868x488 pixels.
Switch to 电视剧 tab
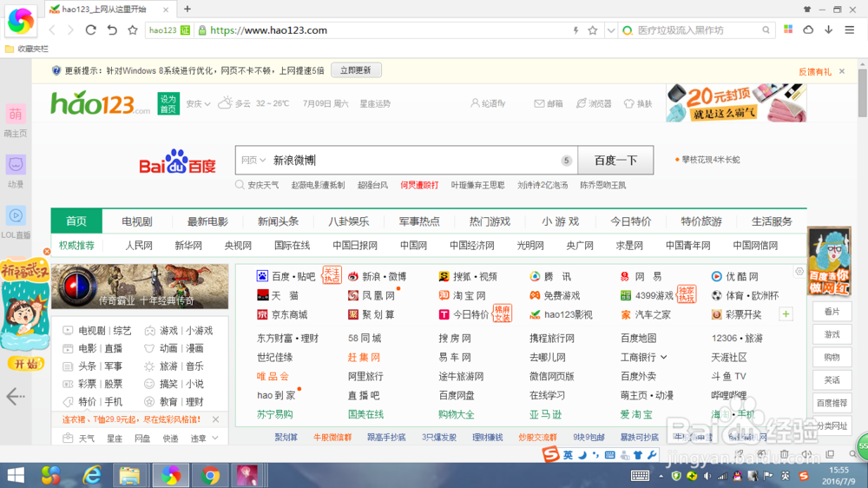tap(137, 221)
